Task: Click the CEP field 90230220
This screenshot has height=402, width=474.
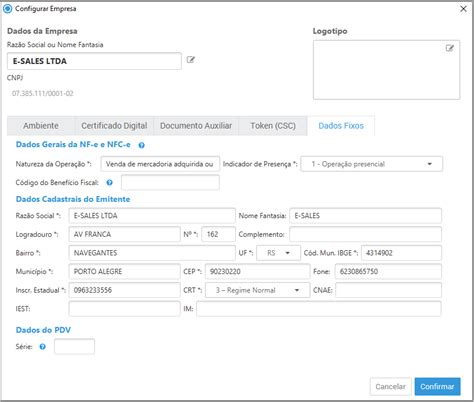Action: tap(258, 272)
